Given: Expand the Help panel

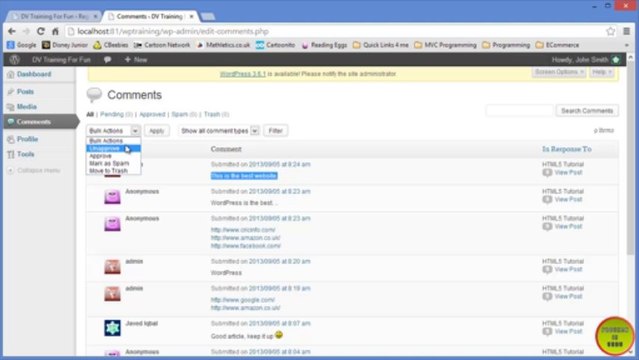Looking at the screenshot, I should click(602, 72).
